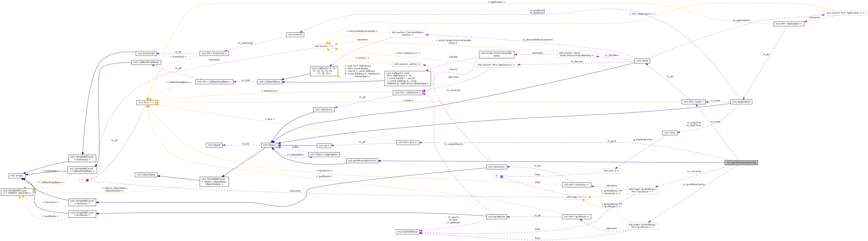The height and width of the screenshot is (241, 868).
Task: Open the std::map< K, T > node
Action: [x=577, y=197]
